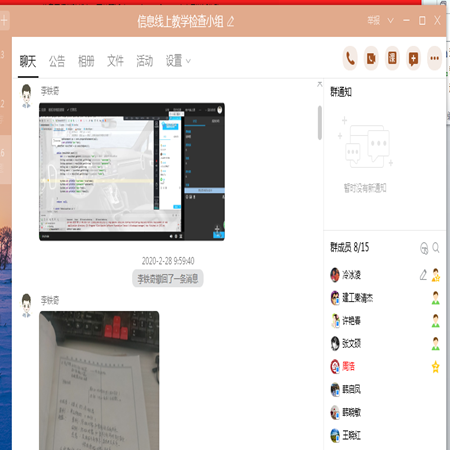Viewport: 450px width, 450px height.
Task: Click the admin badge beside 张文硕
Action: coord(436,344)
